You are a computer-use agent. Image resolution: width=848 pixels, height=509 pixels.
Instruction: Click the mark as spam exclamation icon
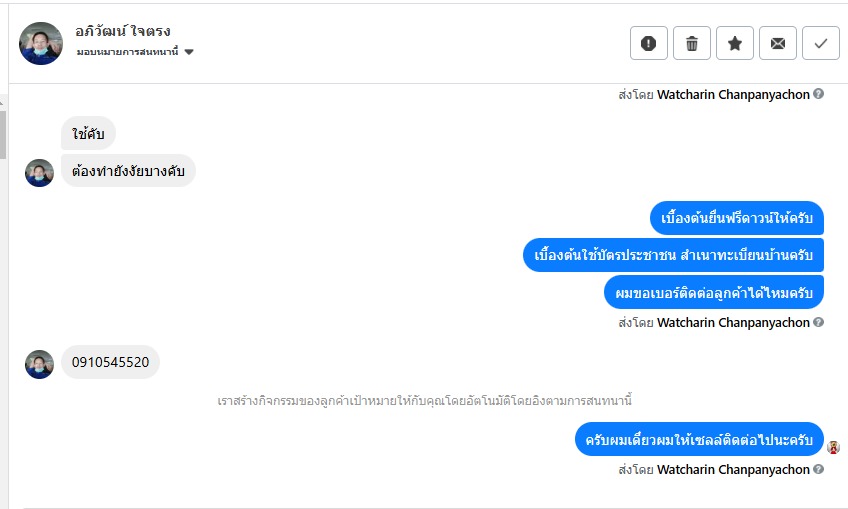click(x=649, y=43)
